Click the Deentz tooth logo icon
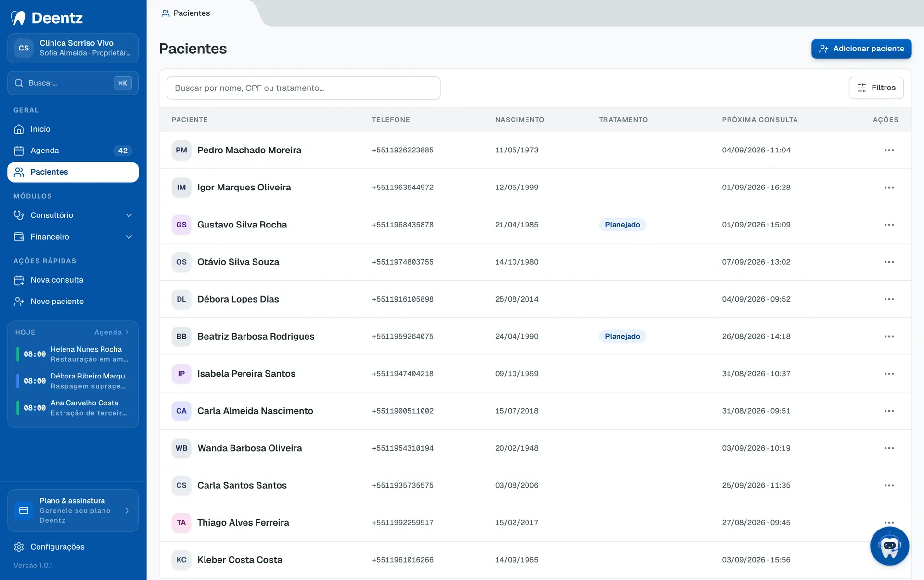 [x=18, y=18]
